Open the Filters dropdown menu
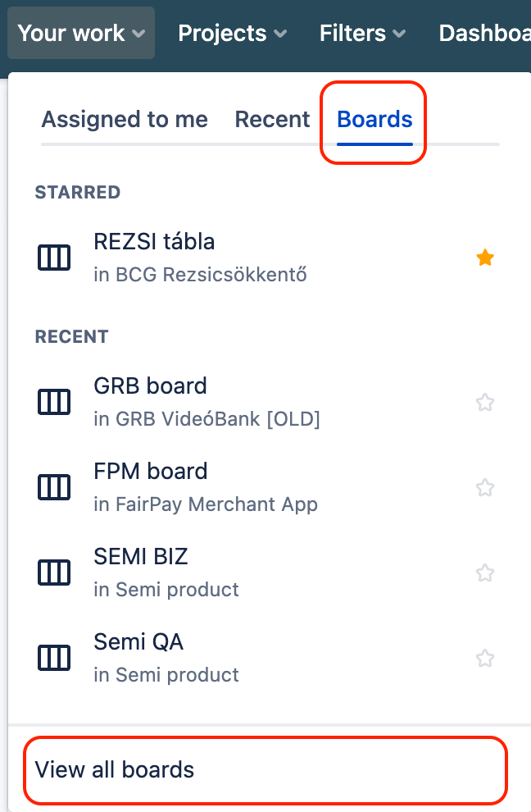The height and width of the screenshot is (812, 531). coord(363,34)
